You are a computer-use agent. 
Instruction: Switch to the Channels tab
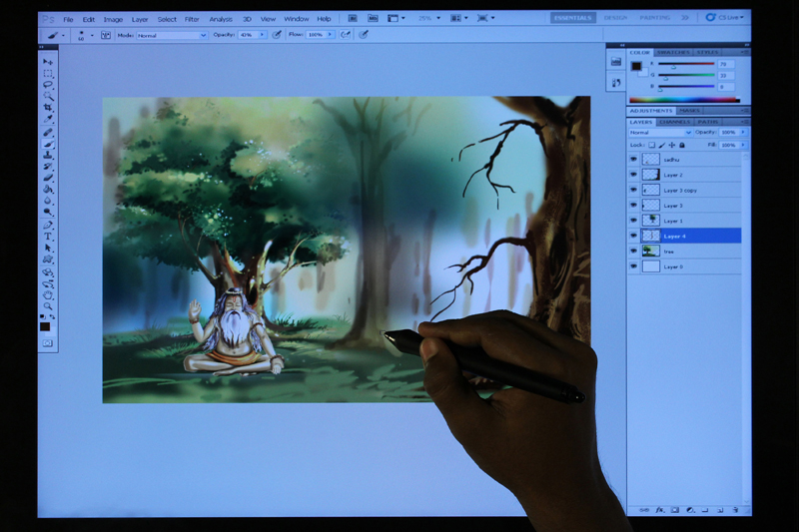[673, 122]
